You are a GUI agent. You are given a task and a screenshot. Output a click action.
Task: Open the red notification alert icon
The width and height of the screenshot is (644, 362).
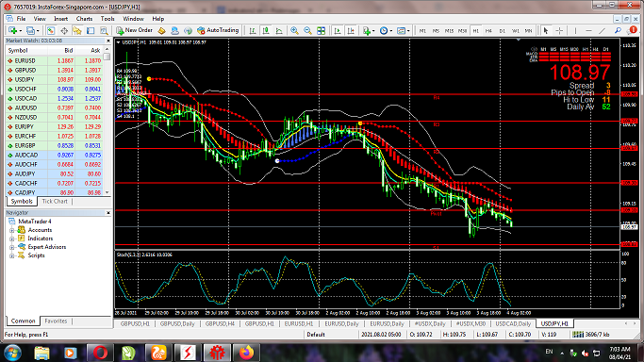tap(633, 30)
